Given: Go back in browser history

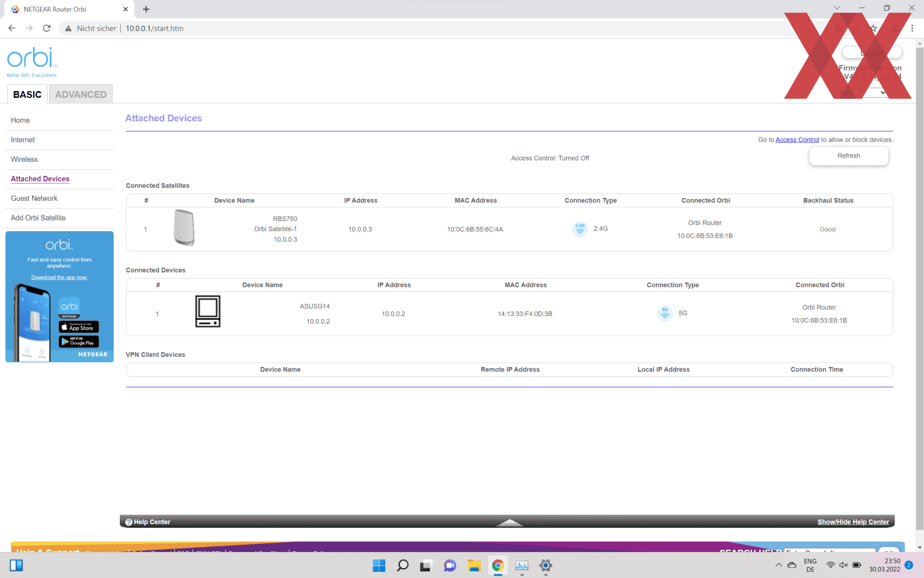Looking at the screenshot, I should tap(12, 28).
